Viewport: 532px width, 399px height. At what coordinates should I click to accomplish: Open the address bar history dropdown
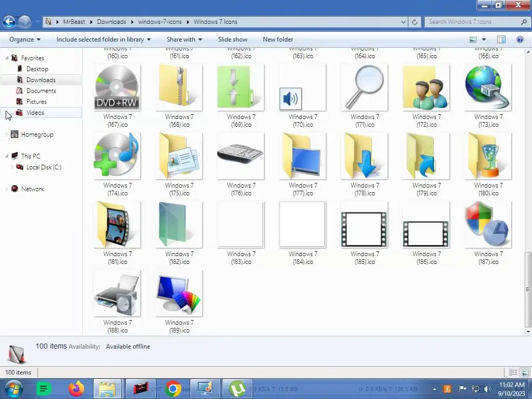403,22
